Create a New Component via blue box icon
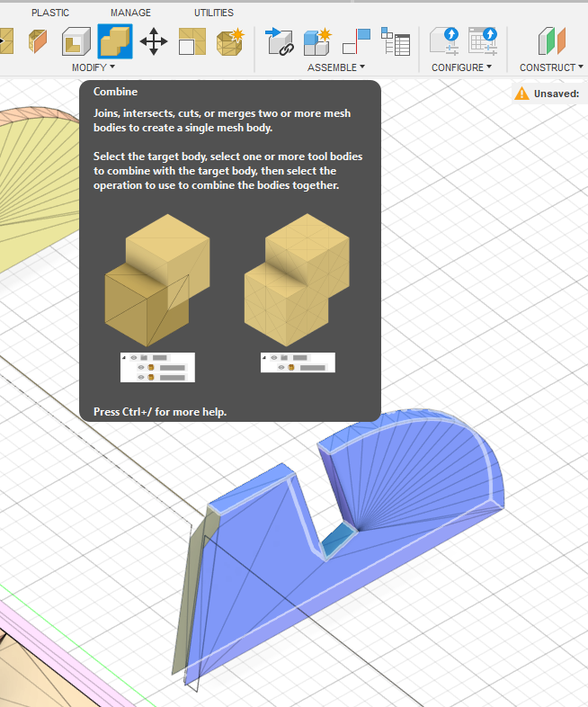Screen dimensions: 588x707 pyautogui.click(x=317, y=41)
